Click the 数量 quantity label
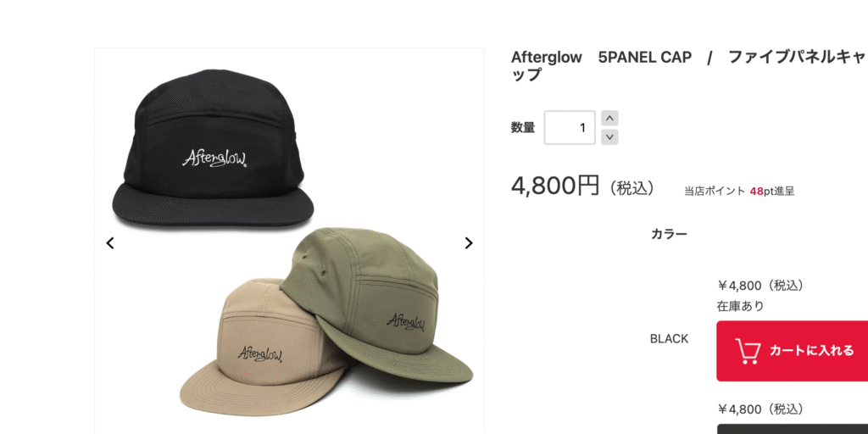868x434 pixels. click(x=523, y=127)
